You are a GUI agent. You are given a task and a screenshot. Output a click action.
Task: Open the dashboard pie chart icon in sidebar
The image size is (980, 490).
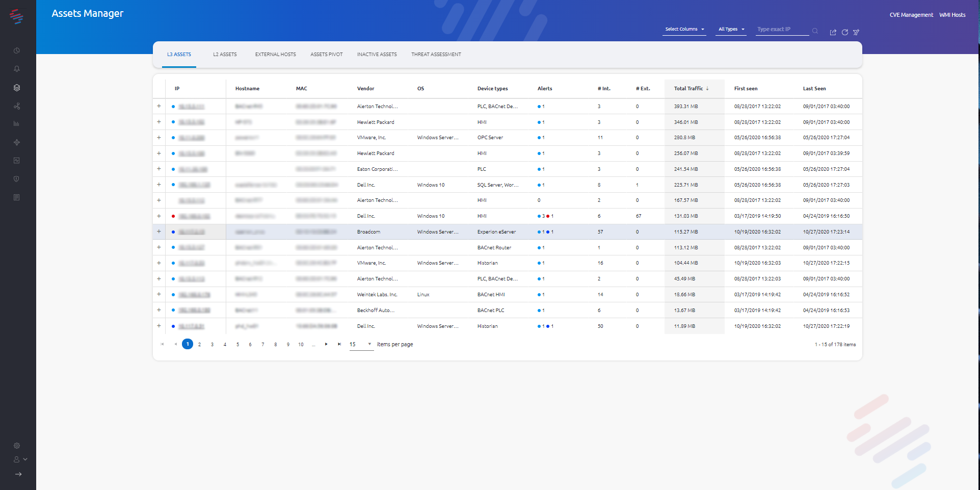pos(17,50)
